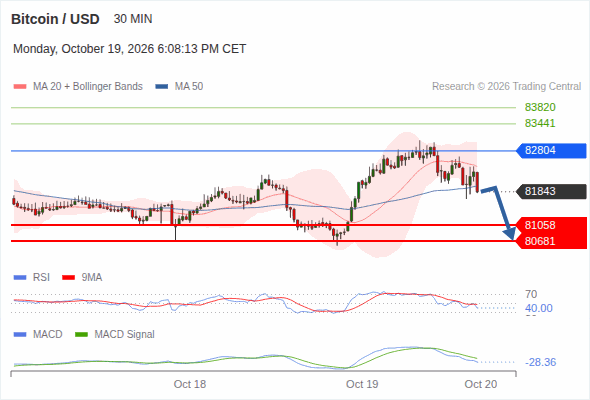Image resolution: width=590 pixels, height=400 pixels.
Task: Click the RSI 70 level label
Action: pyautogui.click(x=531, y=294)
